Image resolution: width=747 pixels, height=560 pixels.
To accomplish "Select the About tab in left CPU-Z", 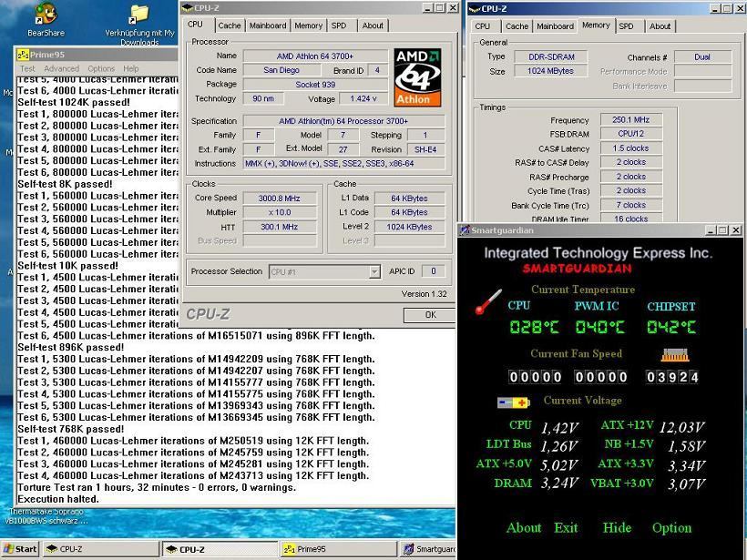I will pos(373,25).
